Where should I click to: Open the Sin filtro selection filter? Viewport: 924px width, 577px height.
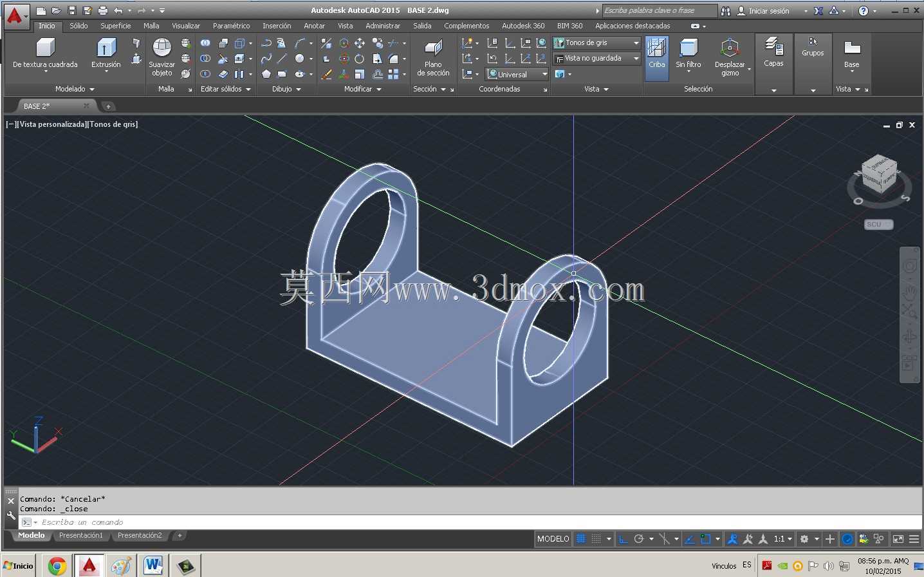click(688, 54)
